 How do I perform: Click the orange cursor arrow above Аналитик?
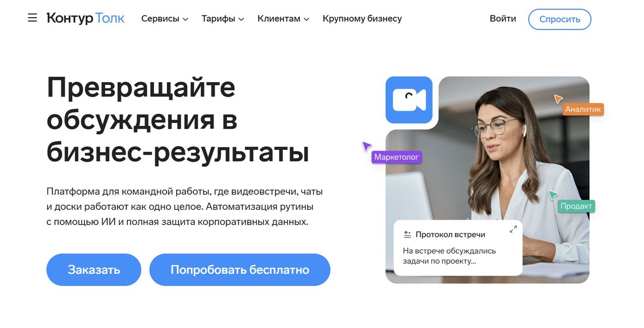(x=558, y=99)
